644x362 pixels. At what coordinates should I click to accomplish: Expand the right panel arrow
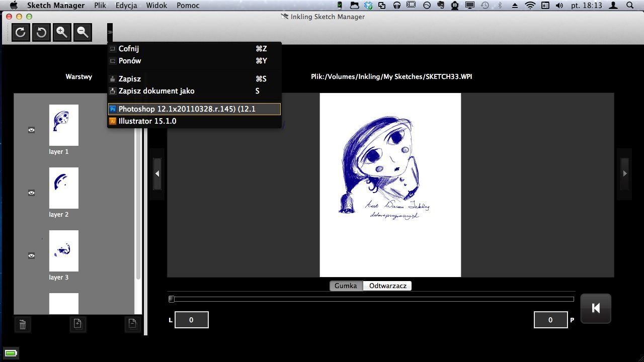pos(625,173)
